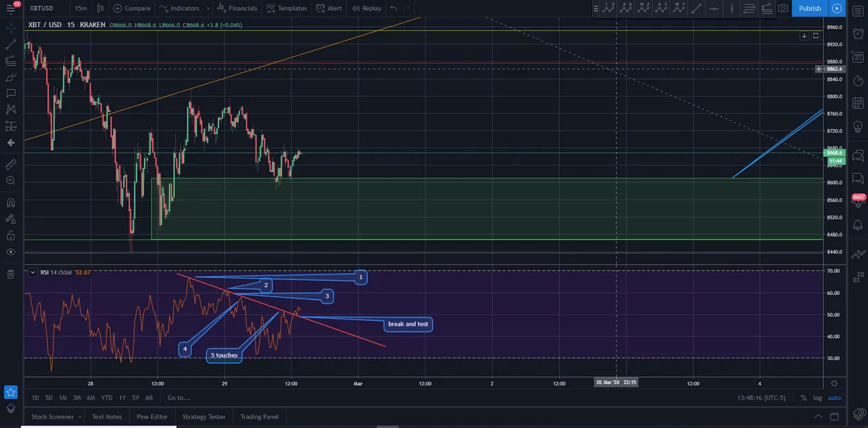Toggle the auto scale option
Viewport: 868px width, 428px height.
[x=834, y=398]
